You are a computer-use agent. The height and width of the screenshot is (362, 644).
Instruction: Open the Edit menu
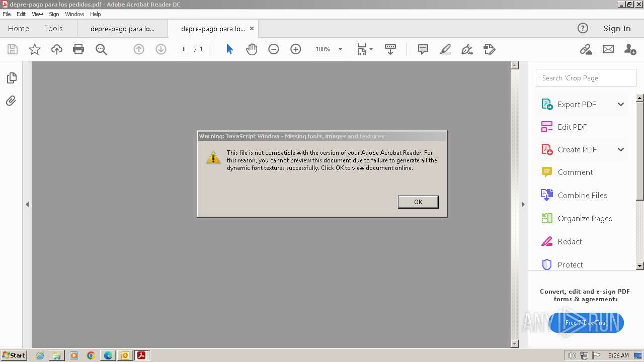21,14
